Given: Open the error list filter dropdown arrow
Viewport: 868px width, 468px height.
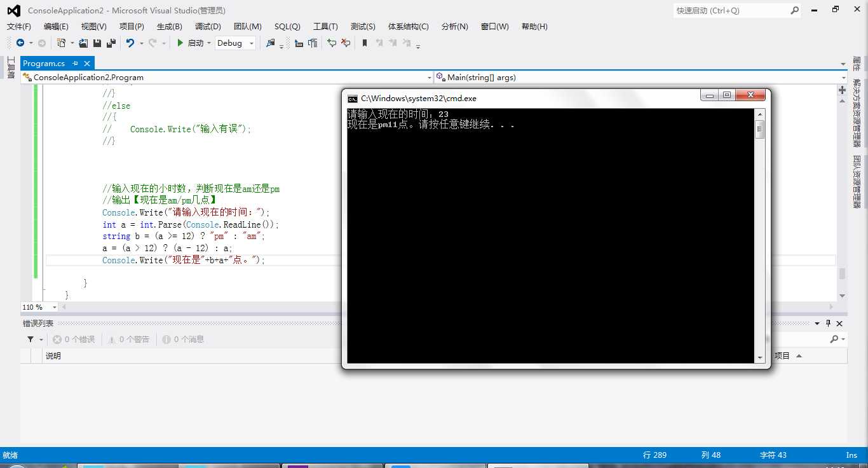Looking at the screenshot, I should click(x=41, y=340).
